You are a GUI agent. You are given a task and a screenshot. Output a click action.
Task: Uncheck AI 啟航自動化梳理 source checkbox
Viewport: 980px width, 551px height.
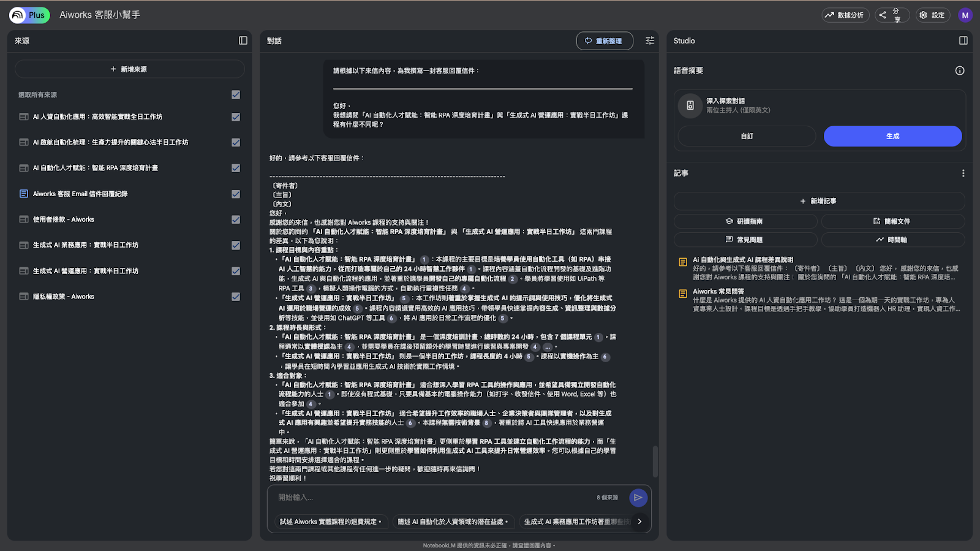(236, 142)
